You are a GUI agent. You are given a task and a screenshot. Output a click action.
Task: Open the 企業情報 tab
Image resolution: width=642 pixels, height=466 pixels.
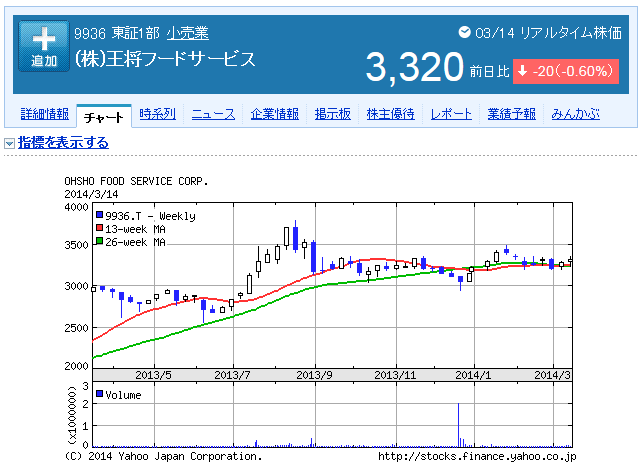[x=275, y=114]
